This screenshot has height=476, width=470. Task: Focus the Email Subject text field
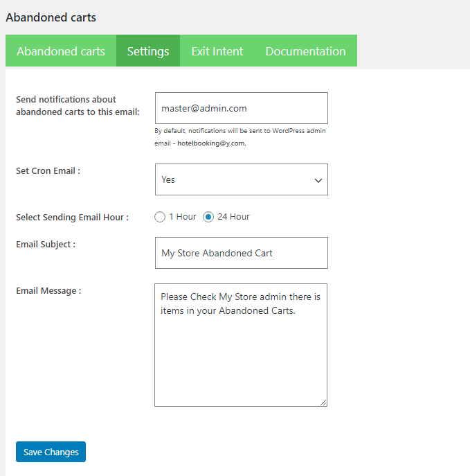click(241, 254)
